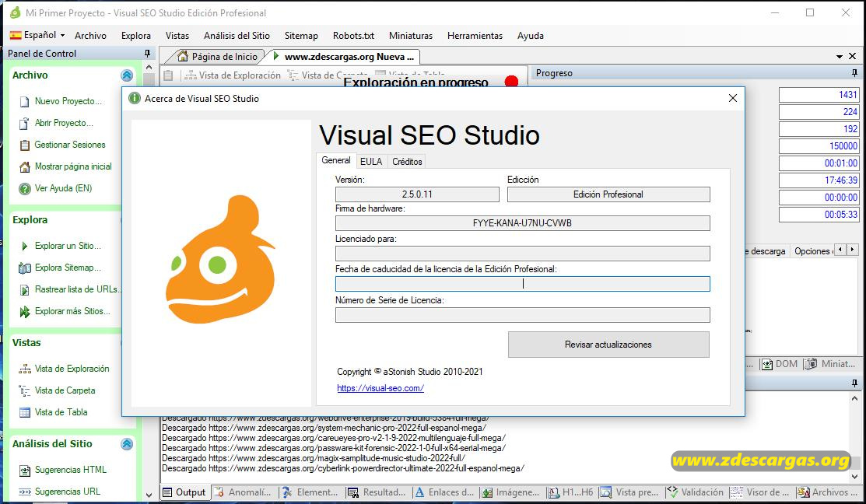Open the DOM tab icon
The height and width of the screenshot is (504, 866).
coord(766,364)
